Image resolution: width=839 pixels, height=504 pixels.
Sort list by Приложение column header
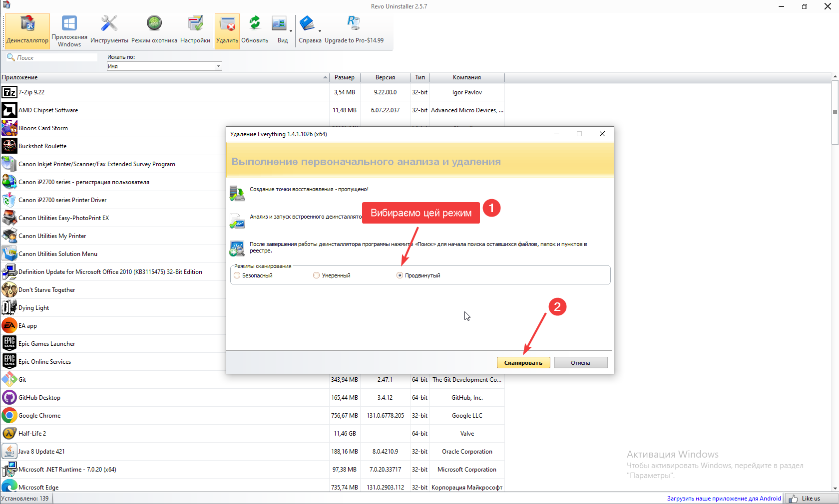tap(165, 77)
